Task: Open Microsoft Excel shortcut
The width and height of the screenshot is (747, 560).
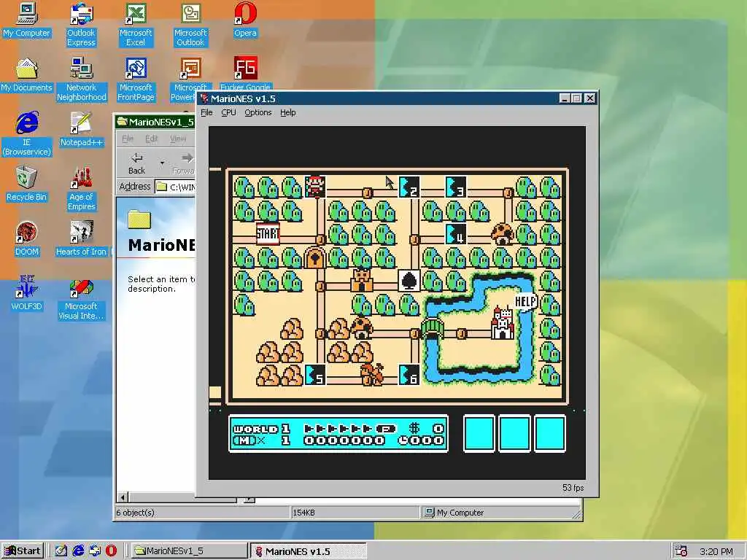Action: tap(136, 25)
